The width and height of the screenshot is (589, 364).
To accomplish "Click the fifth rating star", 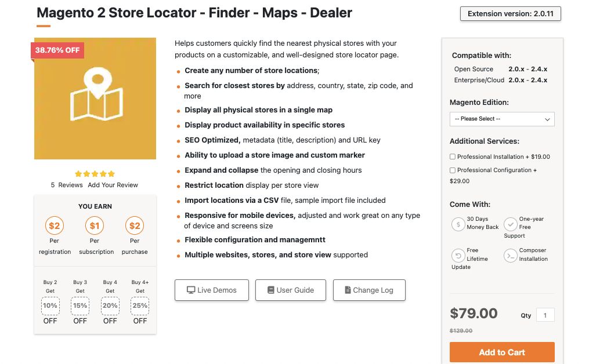I will (110, 173).
